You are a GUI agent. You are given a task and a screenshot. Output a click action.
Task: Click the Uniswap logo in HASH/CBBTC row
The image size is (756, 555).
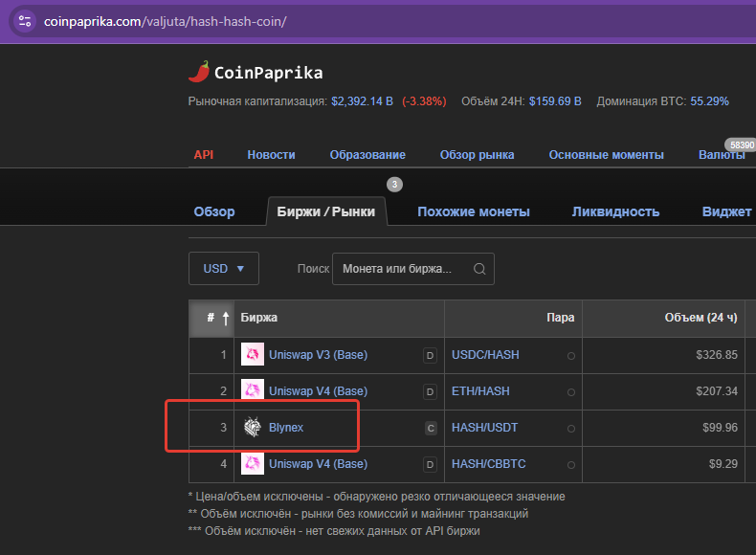(x=253, y=464)
